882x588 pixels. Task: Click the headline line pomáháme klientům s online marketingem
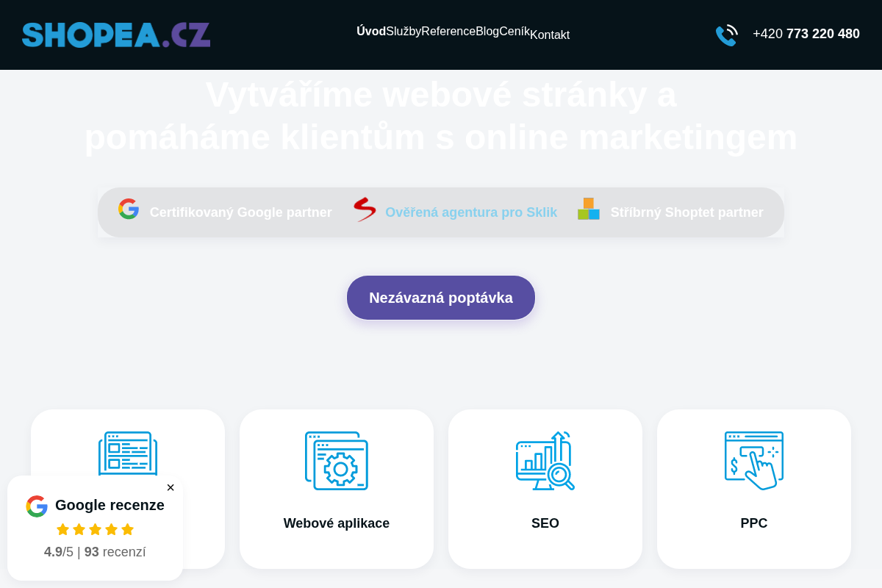441,137
